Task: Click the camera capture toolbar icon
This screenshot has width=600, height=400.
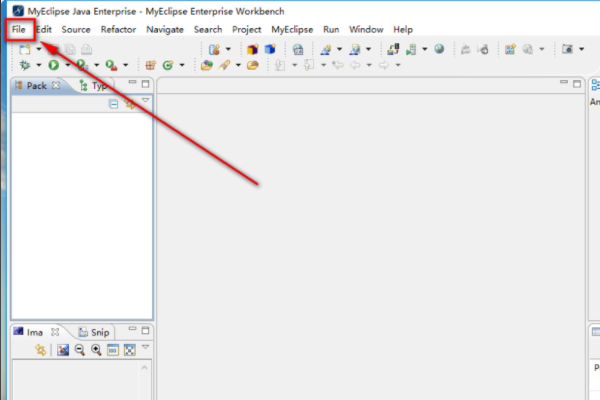Action: coord(567,49)
